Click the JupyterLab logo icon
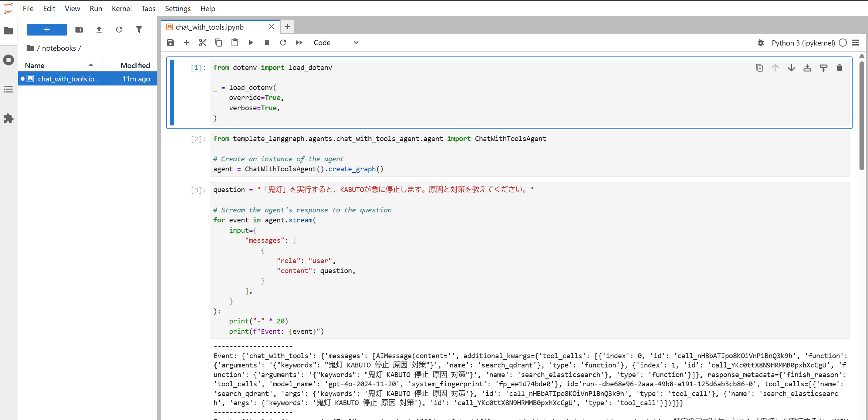Viewport: 868px width, 420px height. [x=9, y=8]
